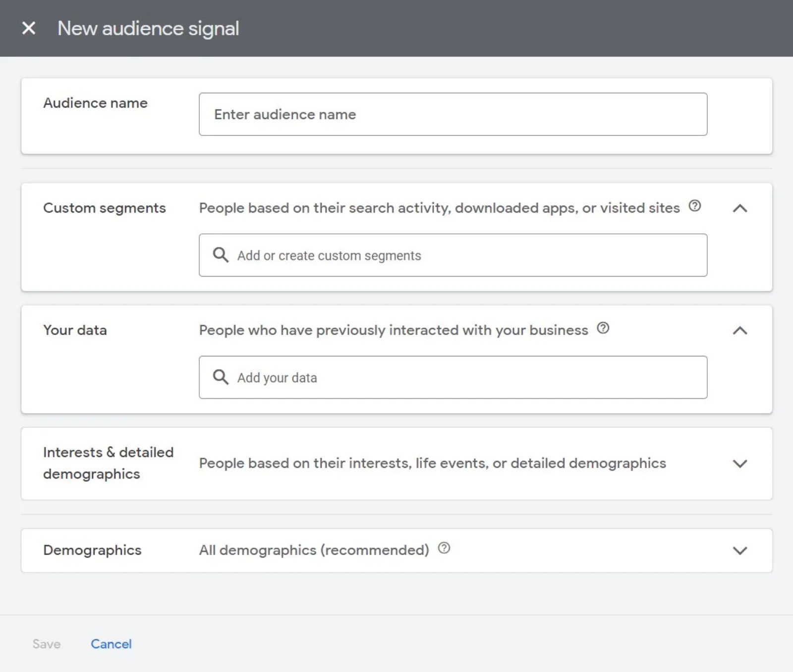Collapse the Custom segments section
The height and width of the screenshot is (672, 793).
[740, 208]
